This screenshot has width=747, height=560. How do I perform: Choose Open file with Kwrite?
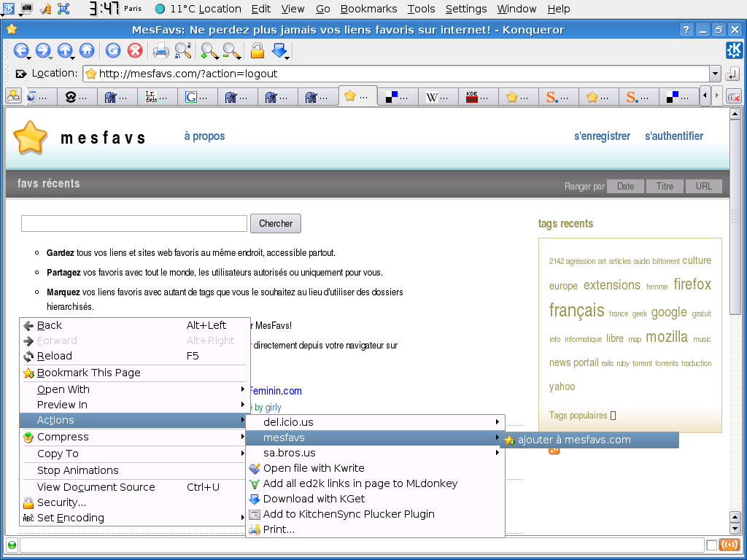point(375,468)
